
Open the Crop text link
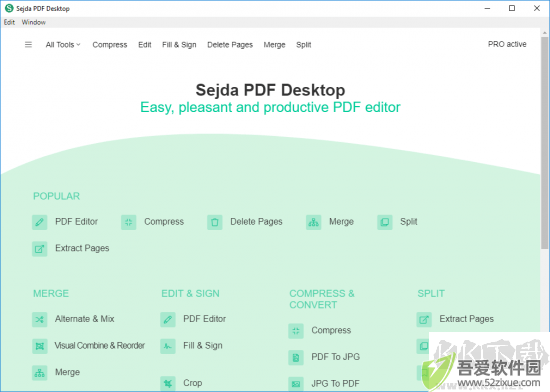click(193, 383)
